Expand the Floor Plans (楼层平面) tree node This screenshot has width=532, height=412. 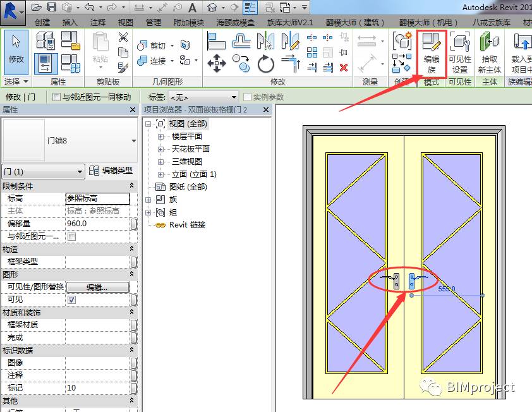click(161, 136)
